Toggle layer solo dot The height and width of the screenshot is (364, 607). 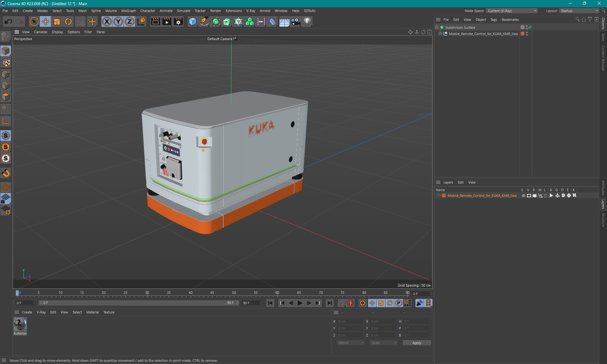[x=523, y=196]
